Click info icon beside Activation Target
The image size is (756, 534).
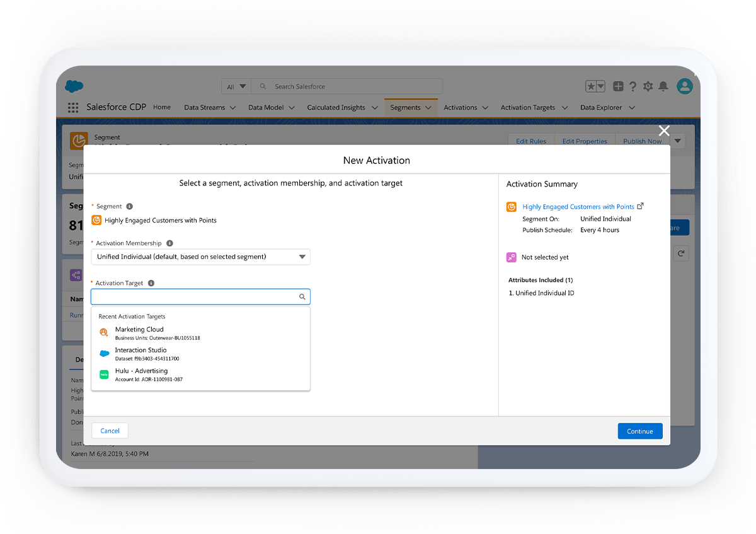tap(151, 284)
